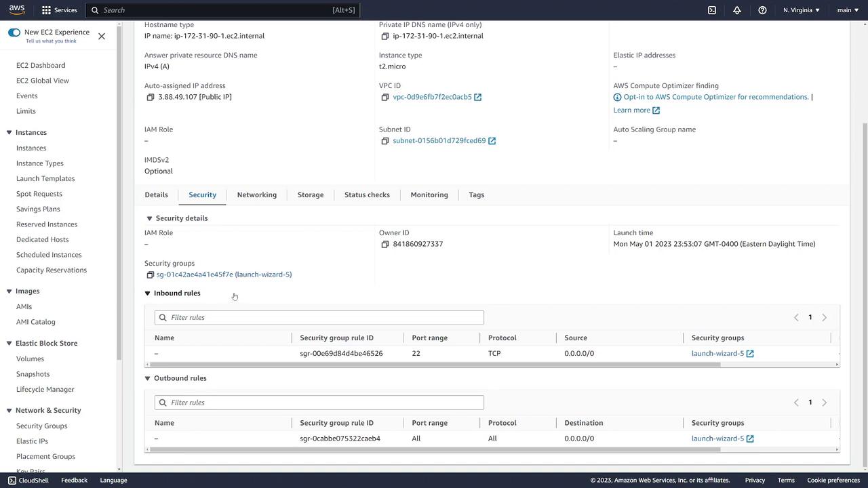Image resolution: width=868 pixels, height=488 pixels.
Task: Open the notifications bell
Action: (x=737, y=10)
